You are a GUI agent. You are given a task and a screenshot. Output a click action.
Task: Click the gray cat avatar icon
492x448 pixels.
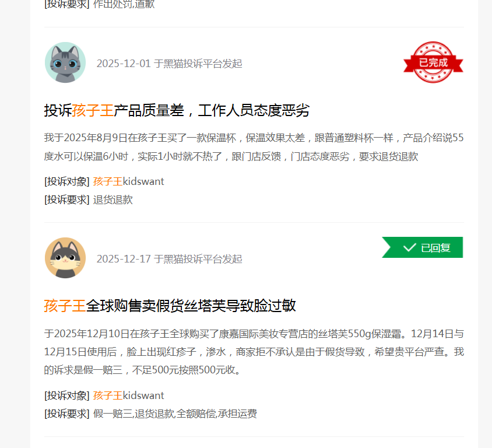[x=65, y=62]
